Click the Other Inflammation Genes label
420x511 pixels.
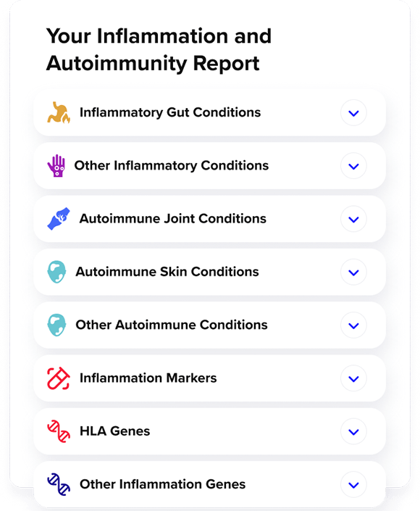click(162, 484)
